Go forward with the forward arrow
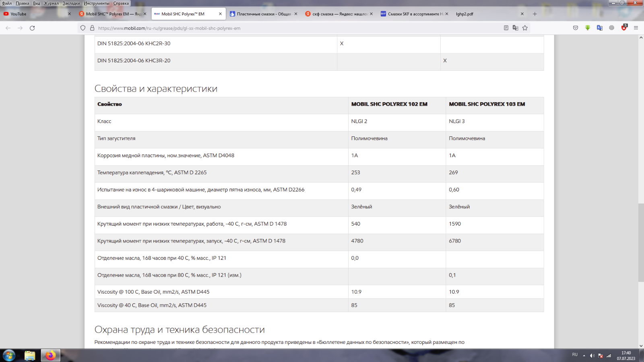Image resolution: width=644 pixels, height=362 pixels. tap(20, 28)
